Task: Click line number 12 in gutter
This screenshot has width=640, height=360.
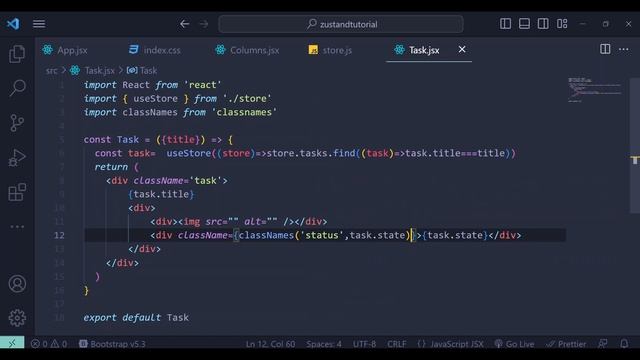Action: pyautogui.click(x=59, y=235)
